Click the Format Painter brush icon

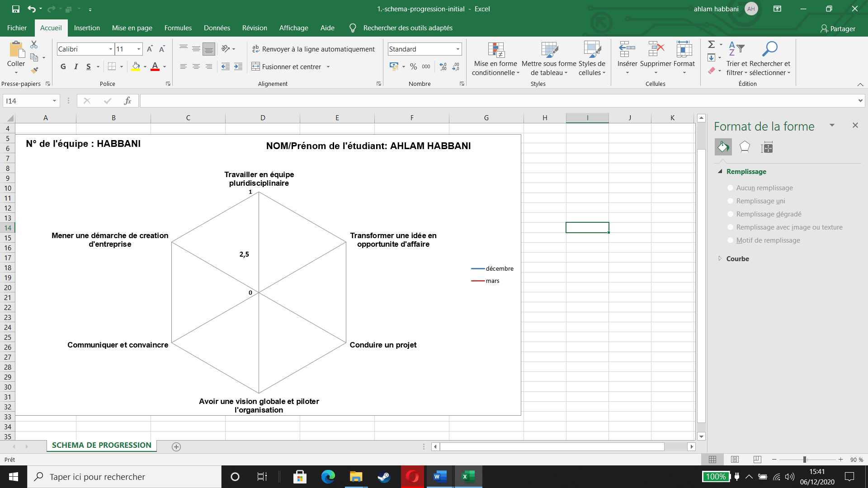click(x=34, y=70)
